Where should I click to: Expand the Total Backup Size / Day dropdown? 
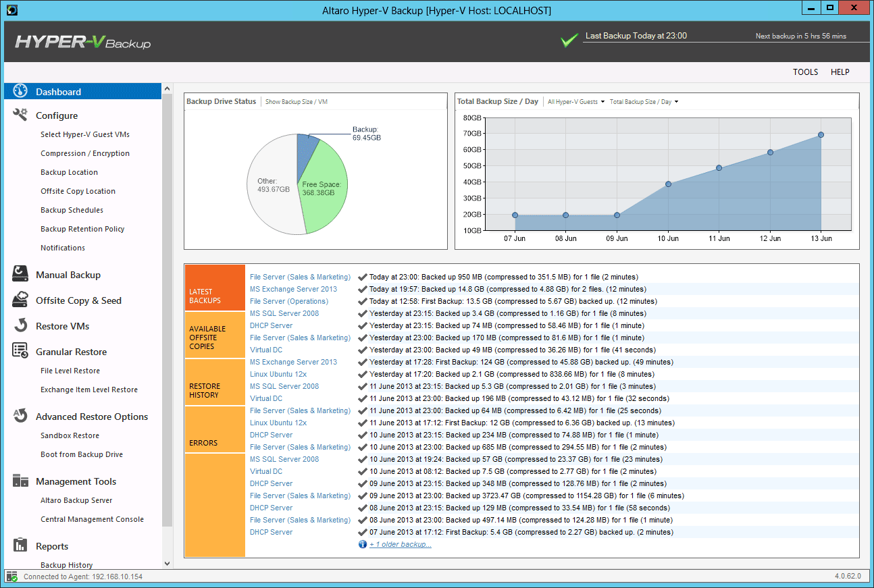click(x=644, y=102)
